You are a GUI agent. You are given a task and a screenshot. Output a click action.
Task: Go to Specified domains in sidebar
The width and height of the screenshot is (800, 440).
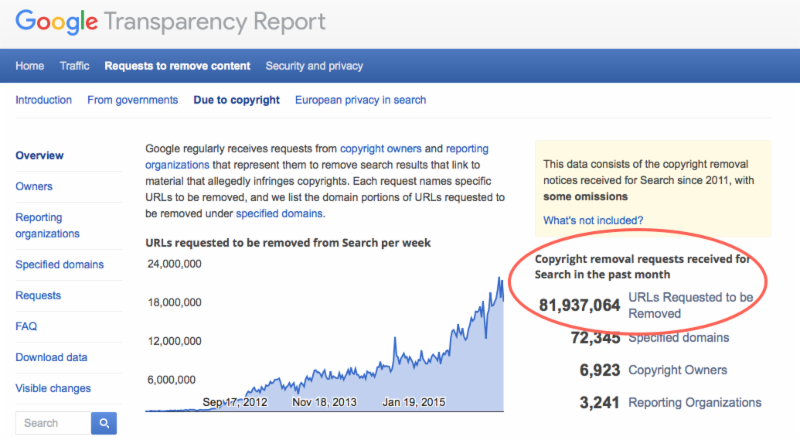[60, 264]
